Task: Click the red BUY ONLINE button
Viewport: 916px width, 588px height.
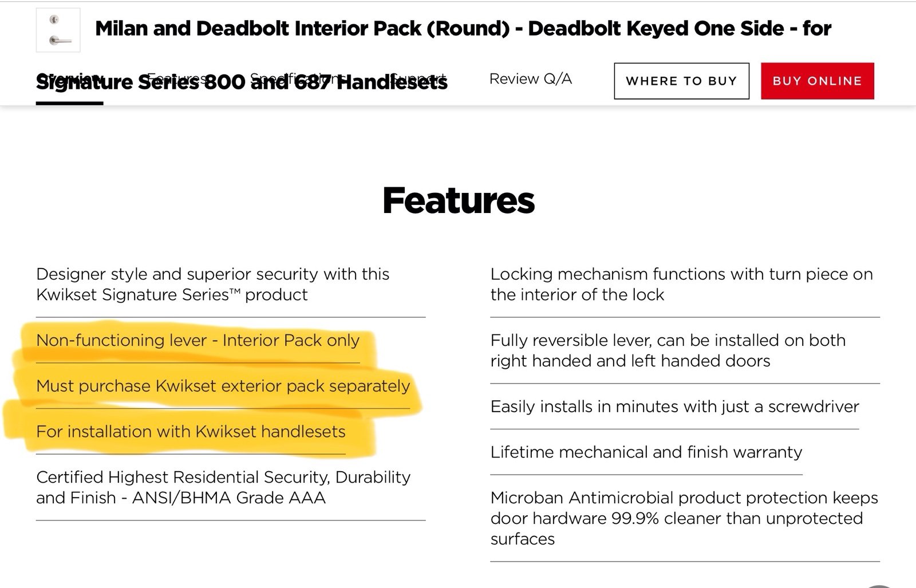Action: click(818, 81)
